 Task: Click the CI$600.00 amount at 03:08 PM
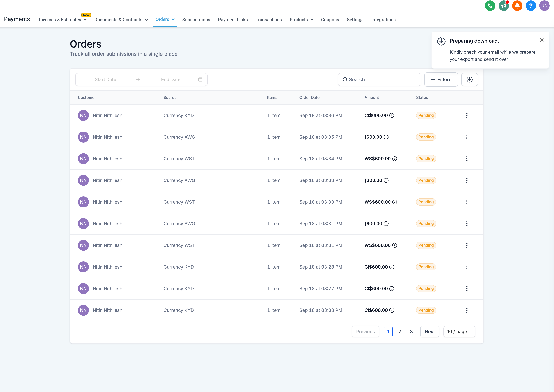[376, 310]
